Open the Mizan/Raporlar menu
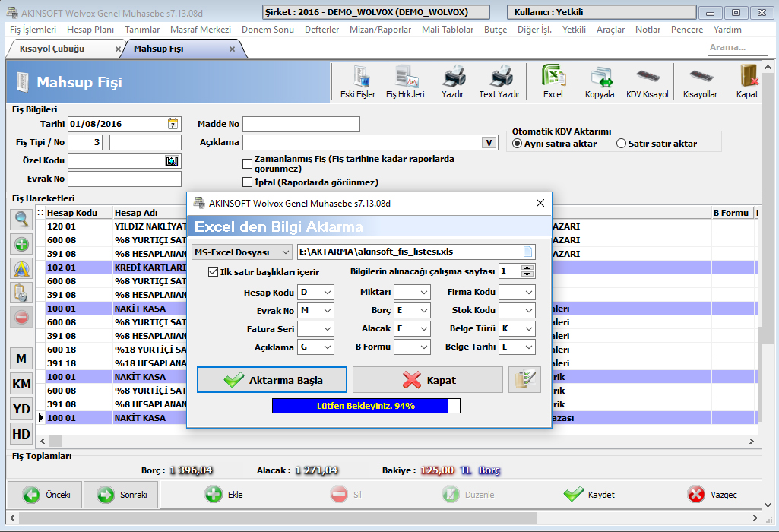Image resolution: width=779 pixels, height=532 pixels. [381, 30]
